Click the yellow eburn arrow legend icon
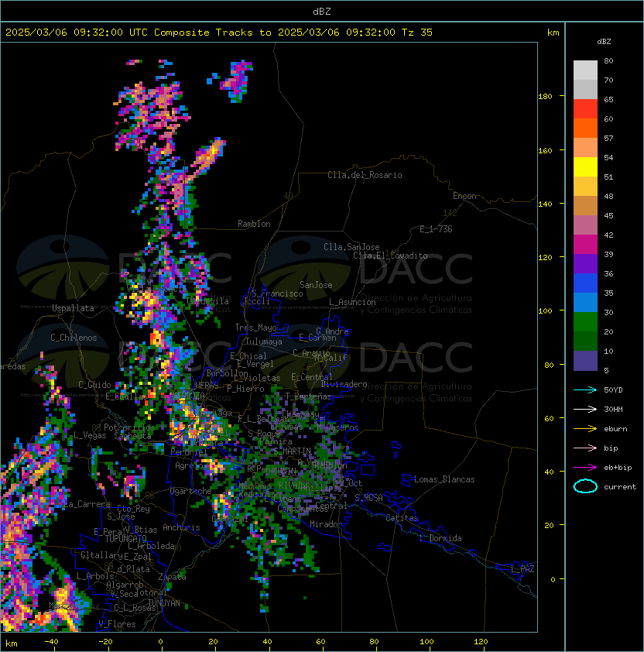Image resolution: width=644 pixels, height=652 pixels. click(x=585, y=429)
